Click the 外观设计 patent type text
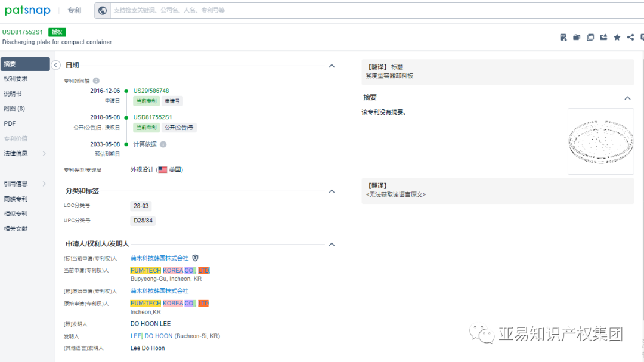Viewport: 644px width, 362px height. pos(142,170)
